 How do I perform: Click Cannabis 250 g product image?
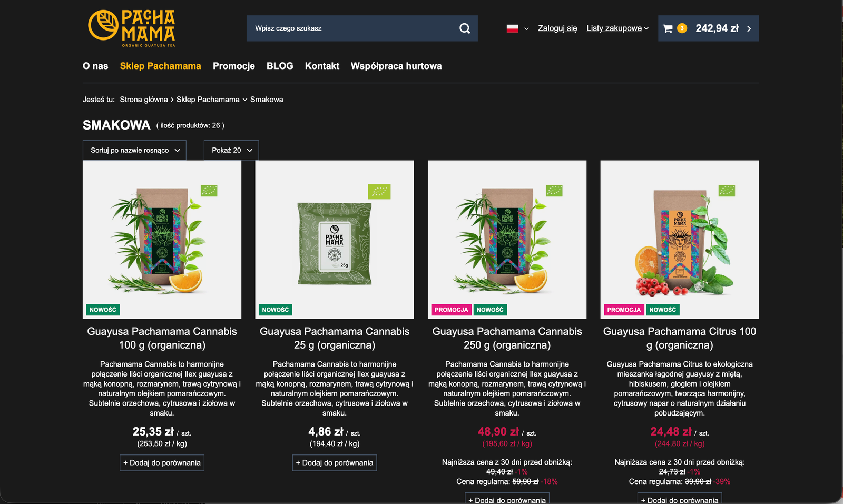coord(507,240)
